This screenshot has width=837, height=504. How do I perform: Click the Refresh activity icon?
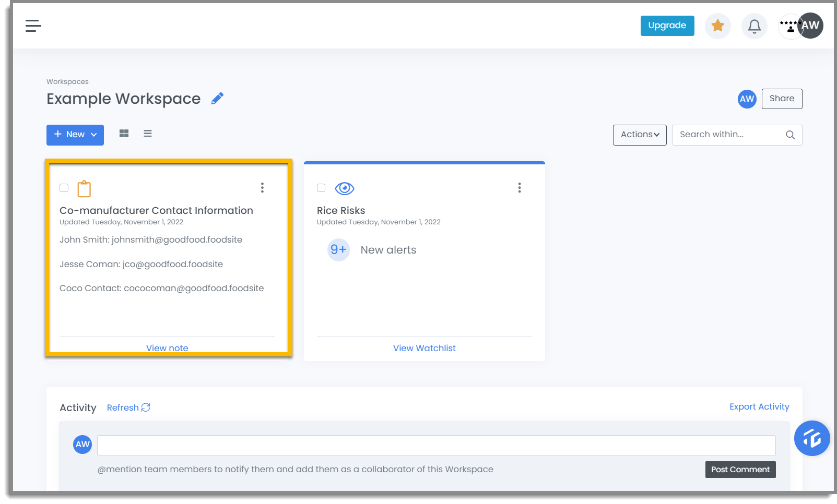146,407
